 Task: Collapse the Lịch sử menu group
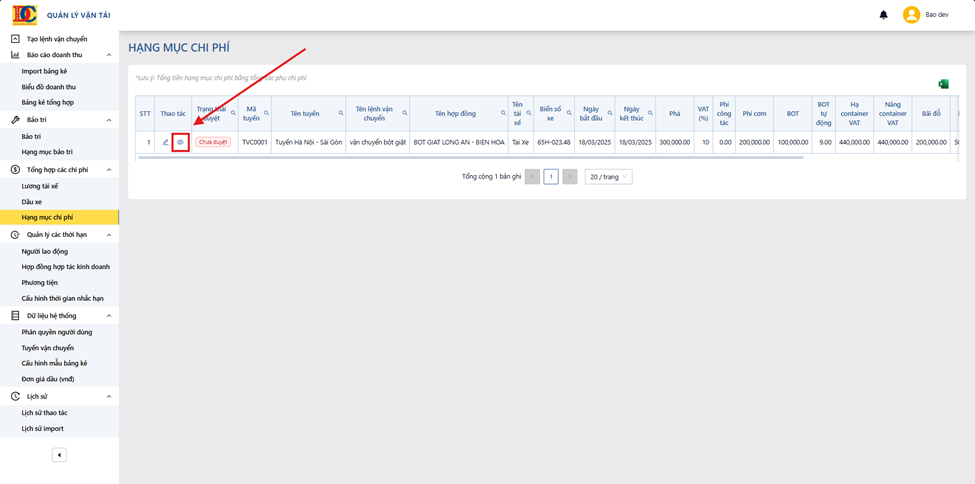click(x=109, y=396)
